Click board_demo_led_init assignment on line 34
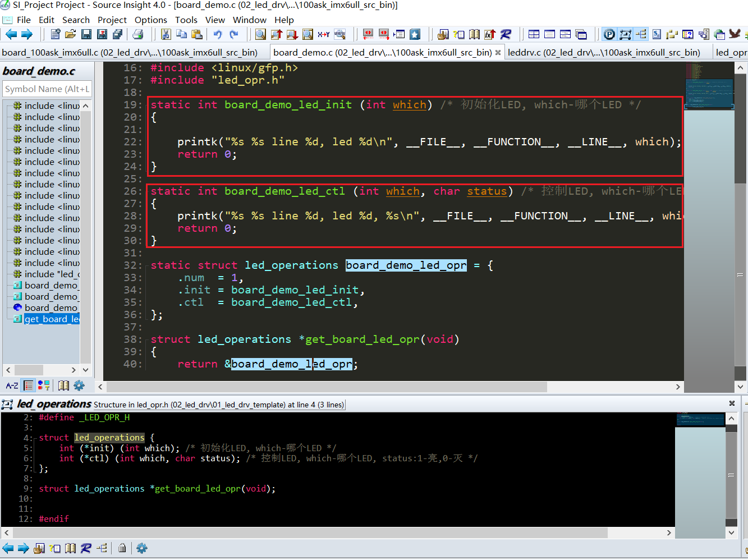748x560 pixels. [x=295, y=290]
